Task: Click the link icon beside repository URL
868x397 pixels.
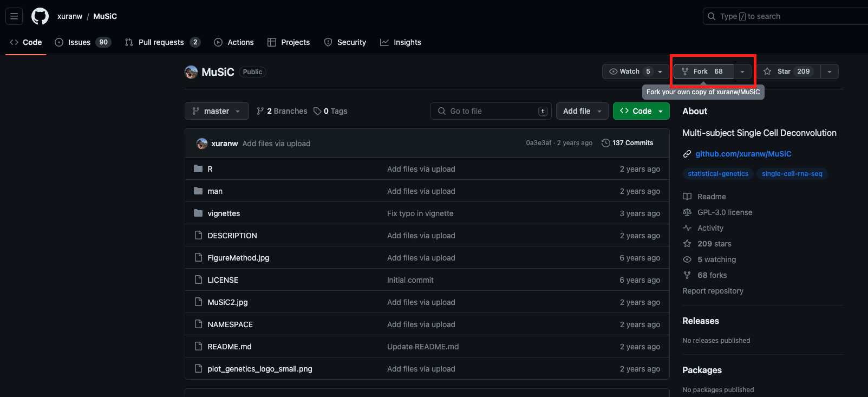Action: click(687, 154)
